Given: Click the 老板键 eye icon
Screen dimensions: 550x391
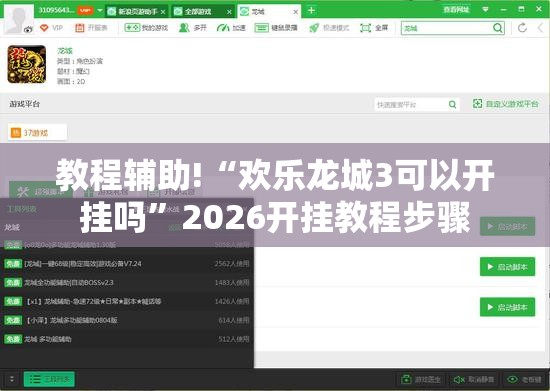Looking at the screenshot, I should (512, 379).
